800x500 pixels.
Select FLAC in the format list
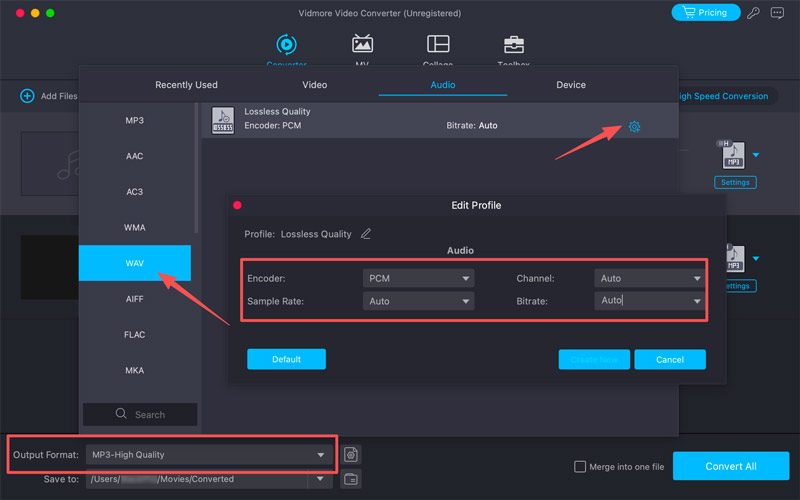pos(135,335)
